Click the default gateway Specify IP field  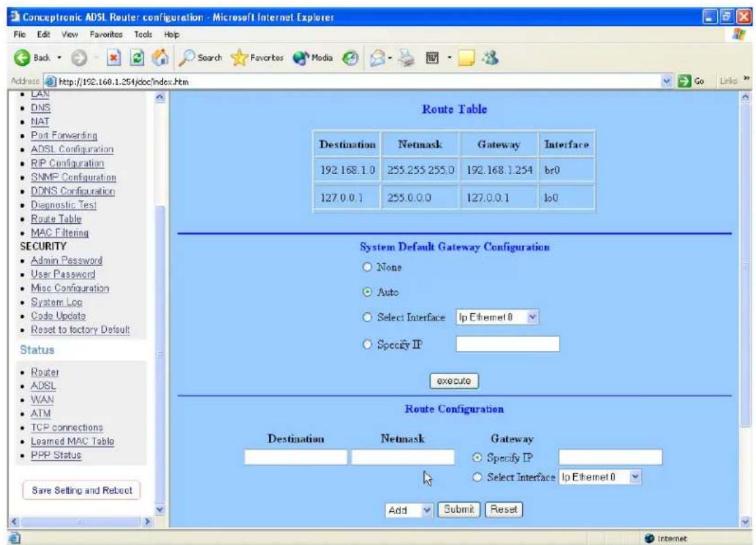pos(508,344)
